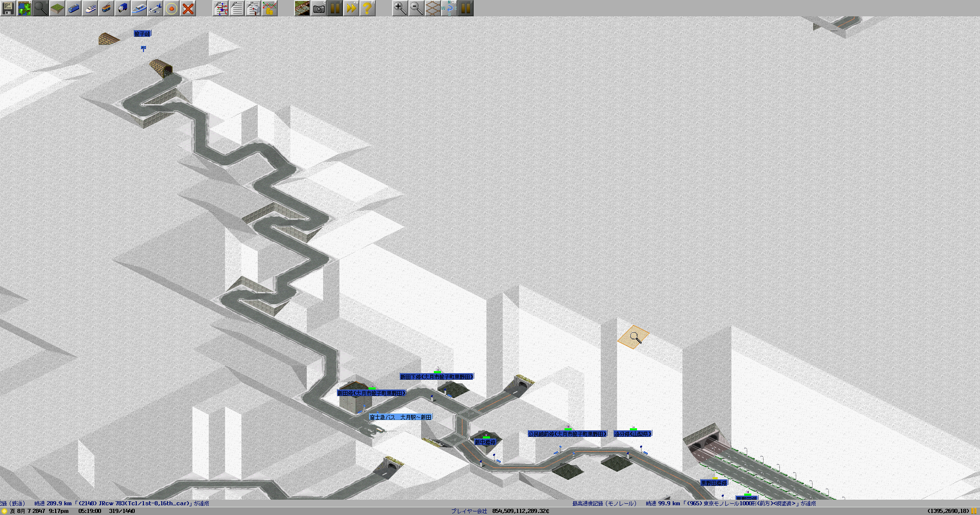Open the finances chart window
Viewport: 980px width, 515px height.
click(269, 8)
